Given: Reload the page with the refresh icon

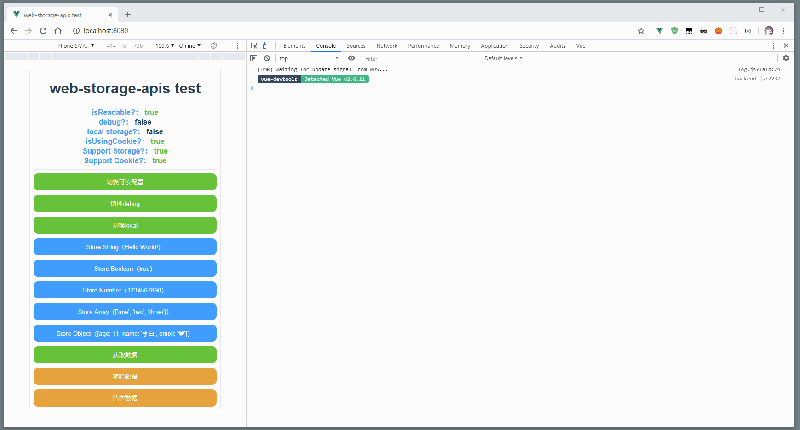Looking at the screenshot, I should [43, 31].
